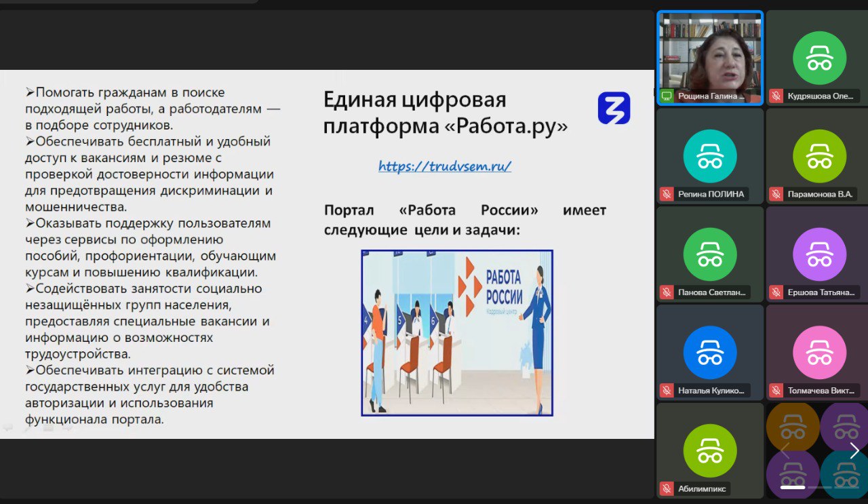Open the trudvsem.ru hyperlink on the slide
The image size is (868, 504).
[444, 166]
